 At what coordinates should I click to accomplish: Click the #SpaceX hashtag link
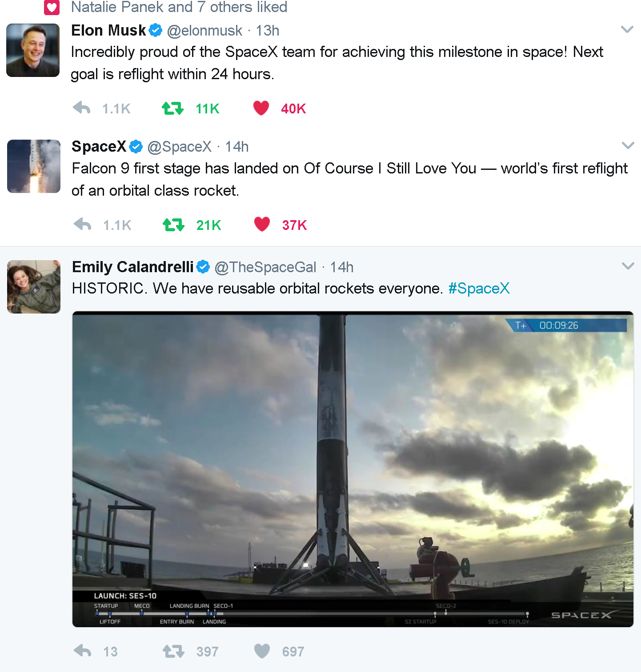point(479,288)
